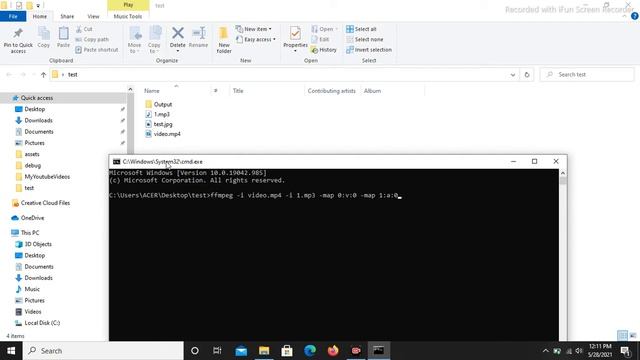Open the History ribbon command

click(324, 49)
